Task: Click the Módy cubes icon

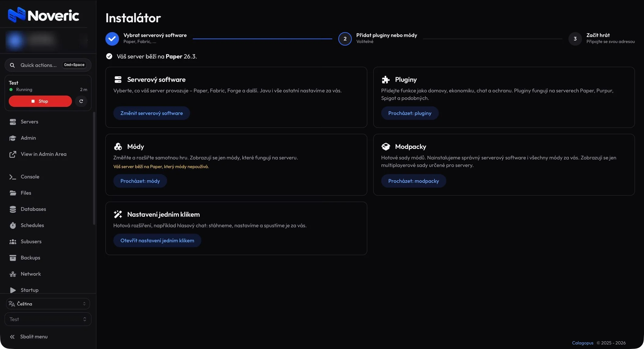Action: coord(118,147)
